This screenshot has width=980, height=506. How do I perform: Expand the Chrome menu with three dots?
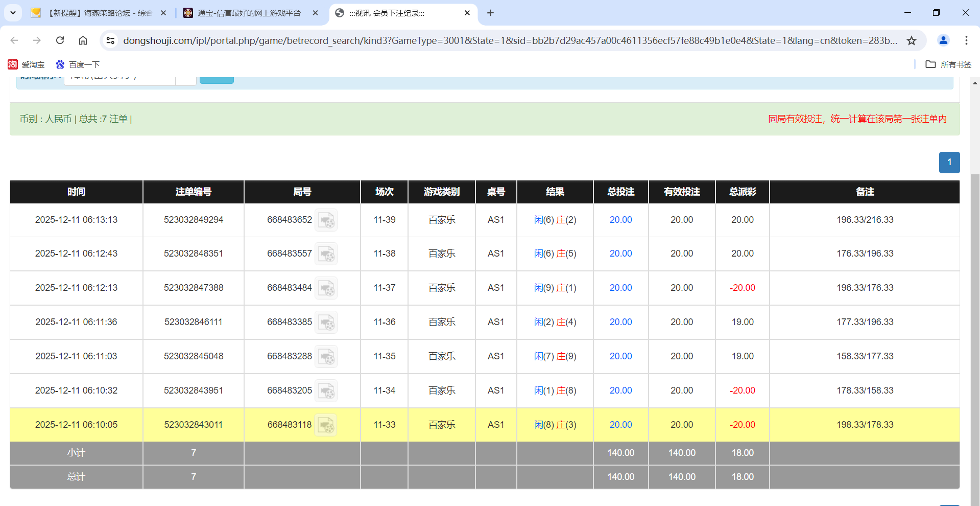tap(967, 40)
